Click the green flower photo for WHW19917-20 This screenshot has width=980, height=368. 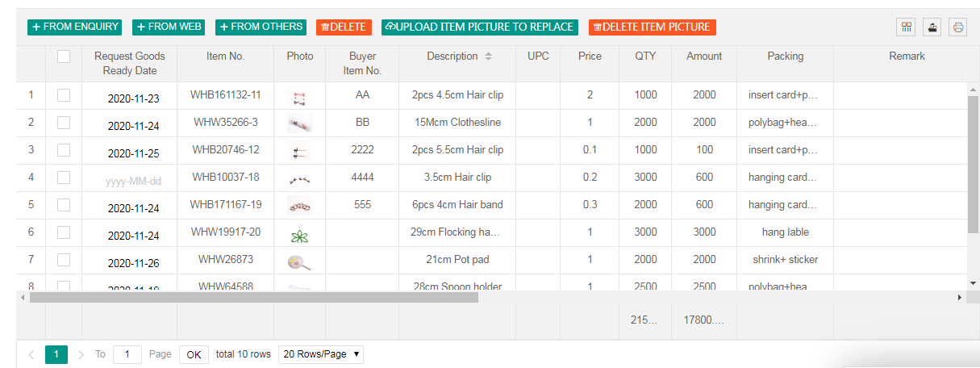point(299,234)
